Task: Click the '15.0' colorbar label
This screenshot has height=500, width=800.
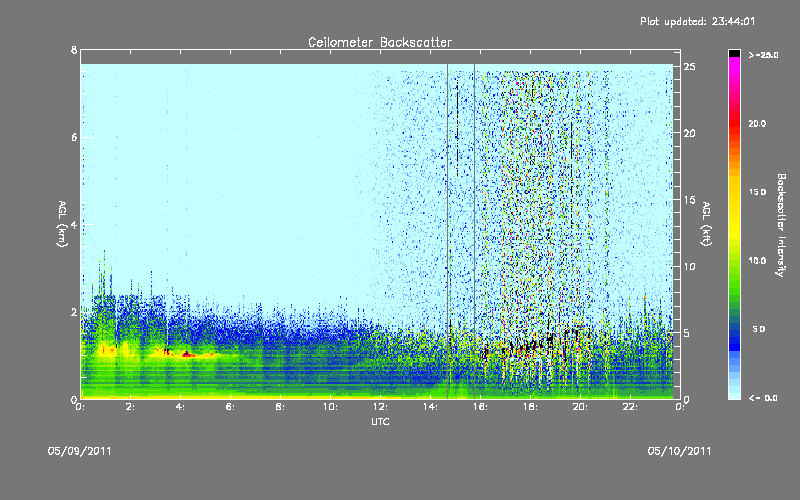Action: click(x=758, y=192)
